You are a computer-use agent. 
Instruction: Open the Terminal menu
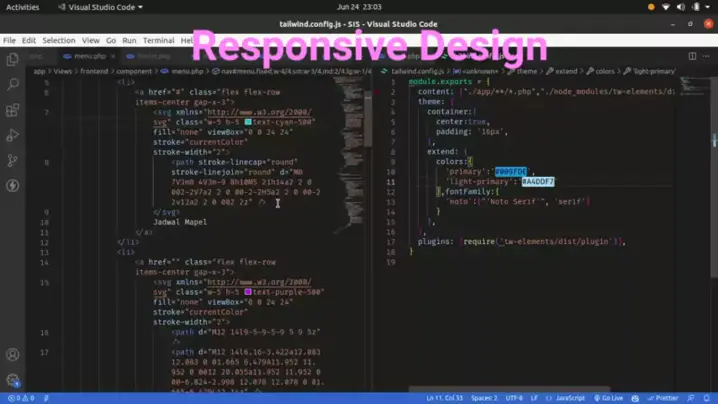(x=158, y=41)
